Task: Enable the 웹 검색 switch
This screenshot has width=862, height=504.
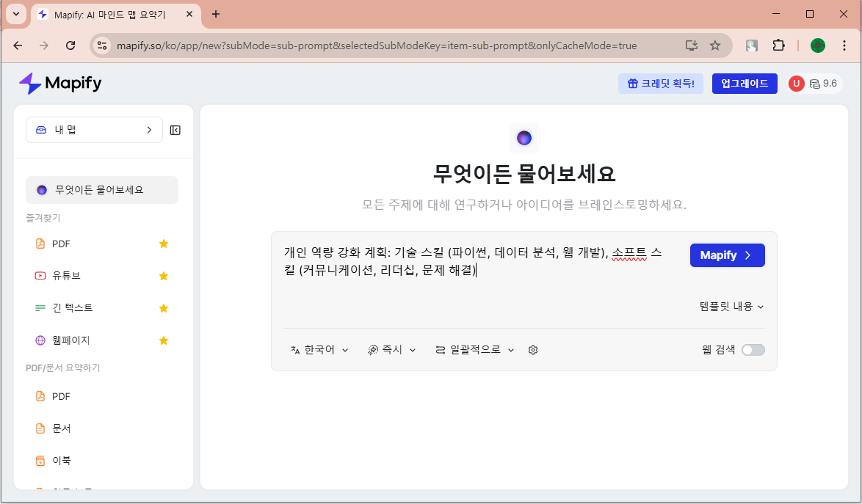Action: click(753, 350)
